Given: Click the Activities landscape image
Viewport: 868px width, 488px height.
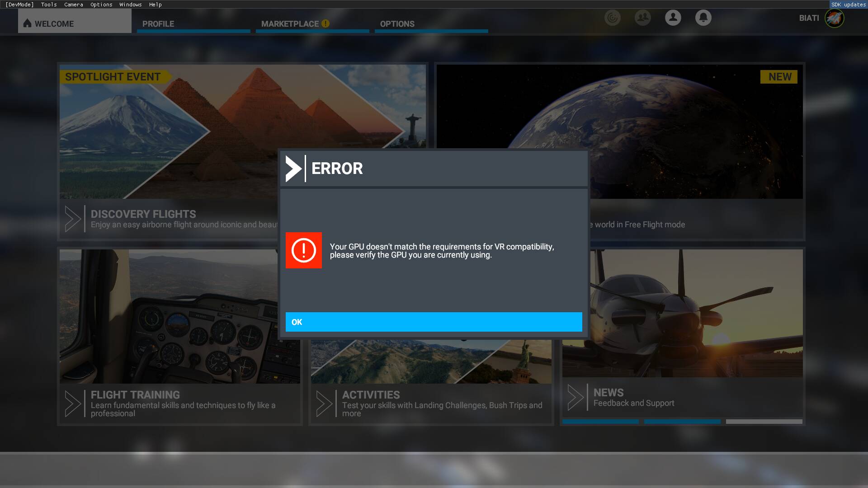Looking at the screenshot, I should pyautogui.click(x=431, y=361).
